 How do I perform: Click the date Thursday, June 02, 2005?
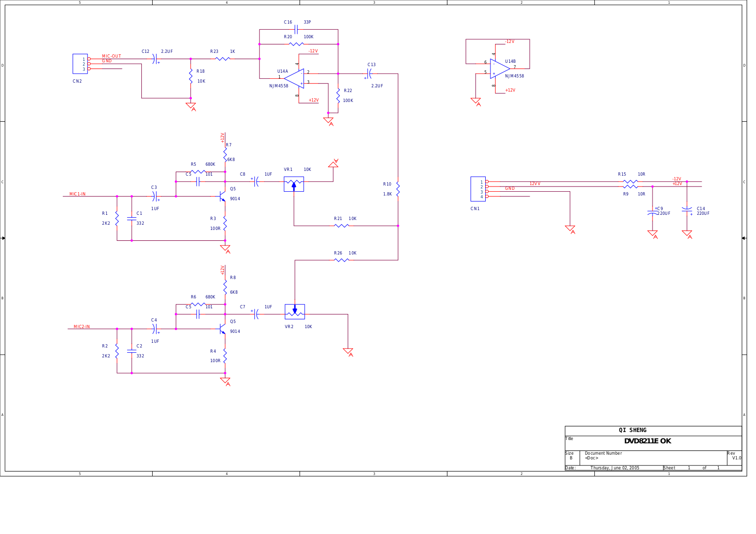615,468
